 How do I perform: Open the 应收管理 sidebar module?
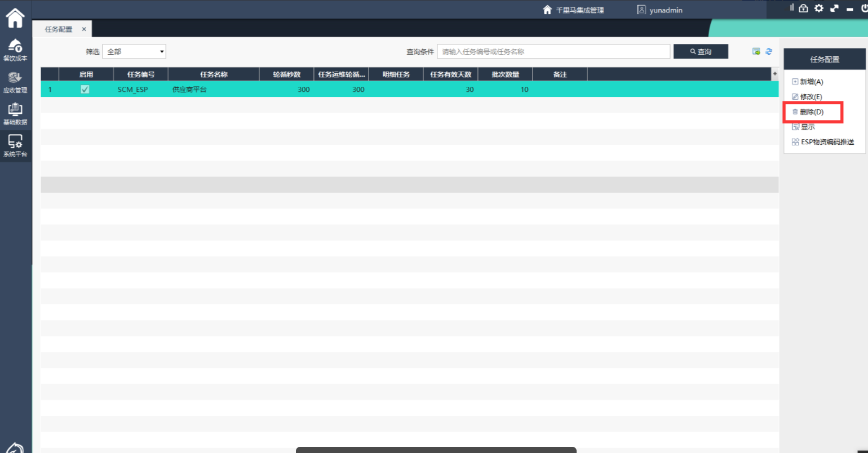pos(15,82)
